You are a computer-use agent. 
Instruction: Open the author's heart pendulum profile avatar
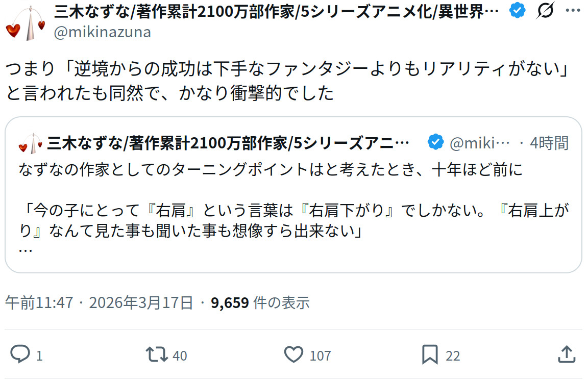(x=26, y=24)
